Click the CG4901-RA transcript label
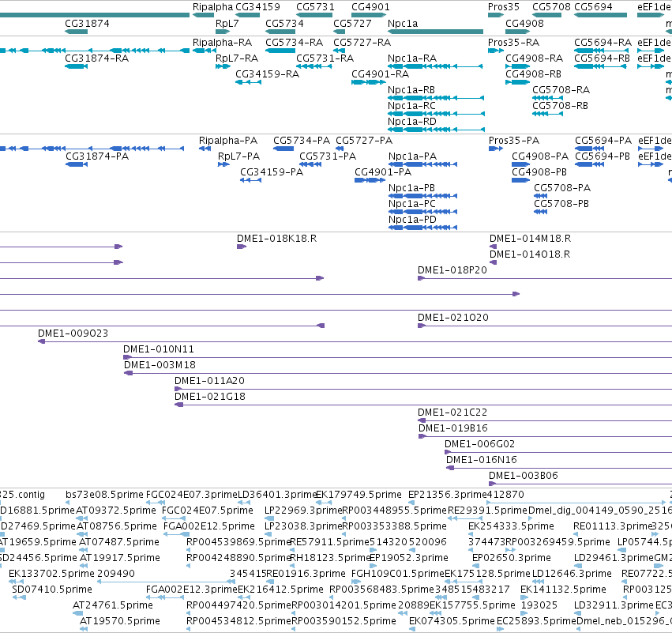This screenshot has height=633, width=672. tap(380, 74)
